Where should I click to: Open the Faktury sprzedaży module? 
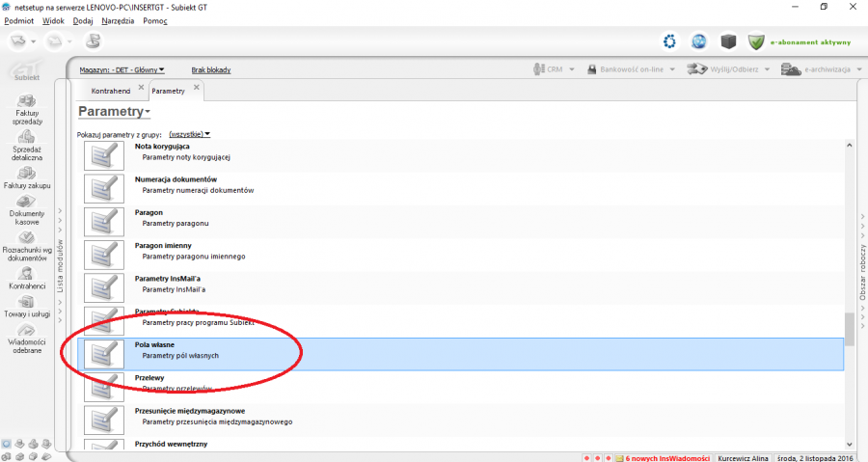pos(27,110)
